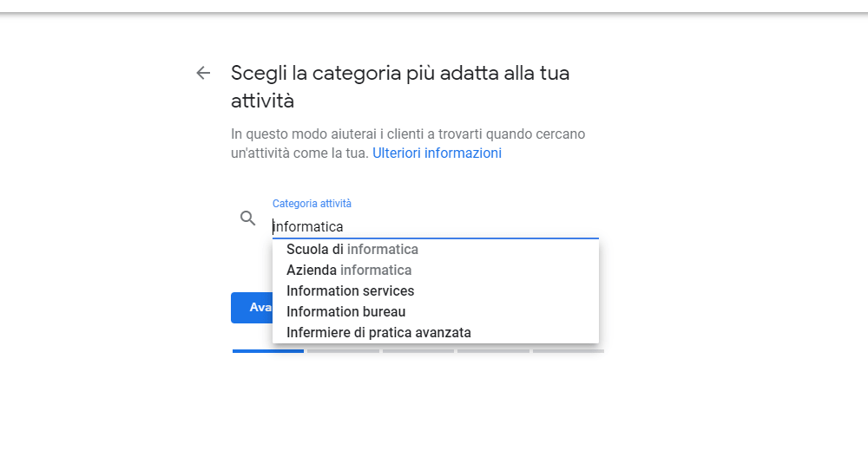Click the second gray progress segment
This screenshot has width=868, height=450.
click(343, 351)
